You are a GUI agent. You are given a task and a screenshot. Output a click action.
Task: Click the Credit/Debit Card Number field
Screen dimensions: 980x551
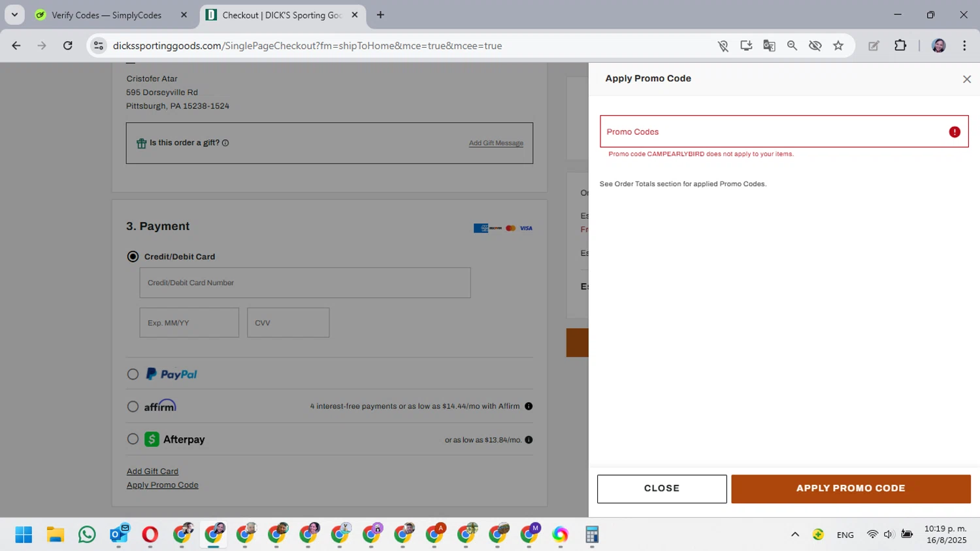[305, 283]
